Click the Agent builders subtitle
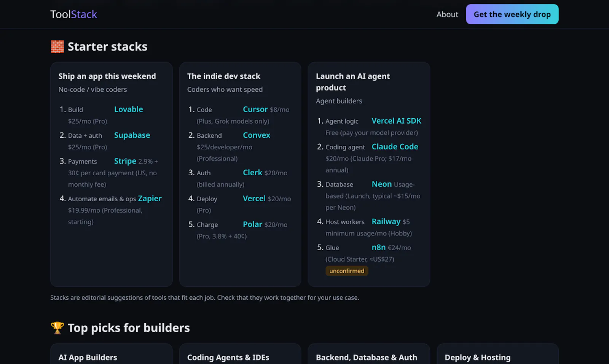Screen dimensions: 609x364 pos(339,101)
